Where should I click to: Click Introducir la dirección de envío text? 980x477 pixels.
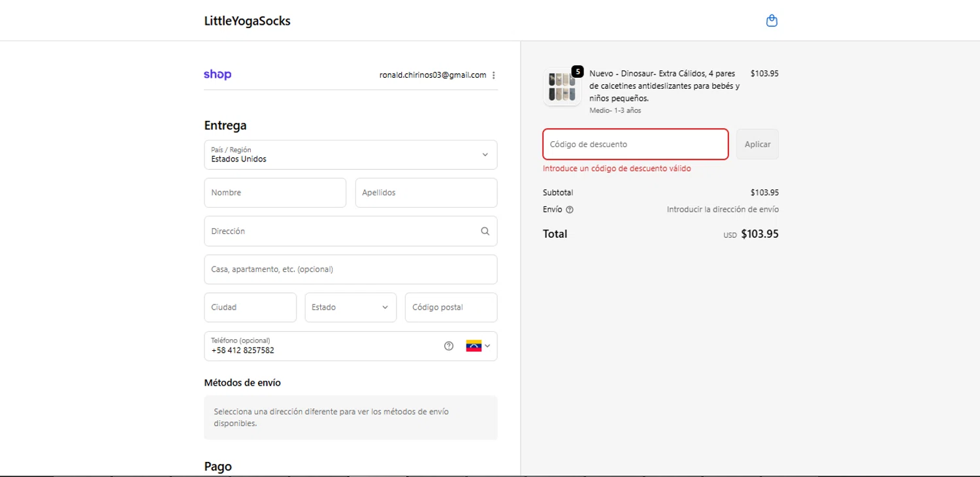click(x=723, y=210)
